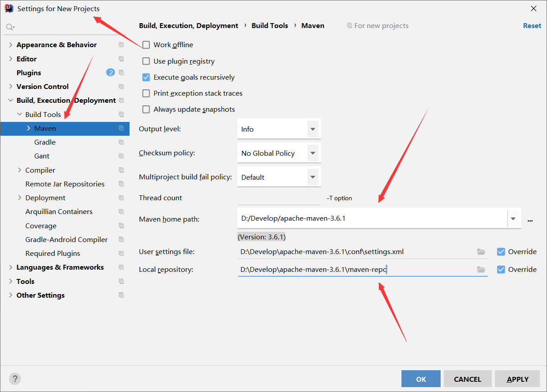Click the Reset link
Viewport: 547px width, 392px height.
click(x=532, y=26)
